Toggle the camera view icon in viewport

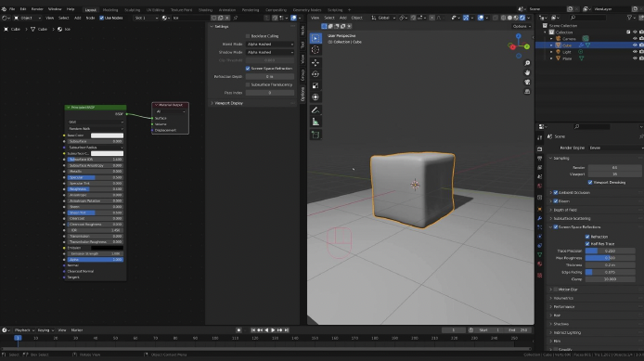coord(527,83)
